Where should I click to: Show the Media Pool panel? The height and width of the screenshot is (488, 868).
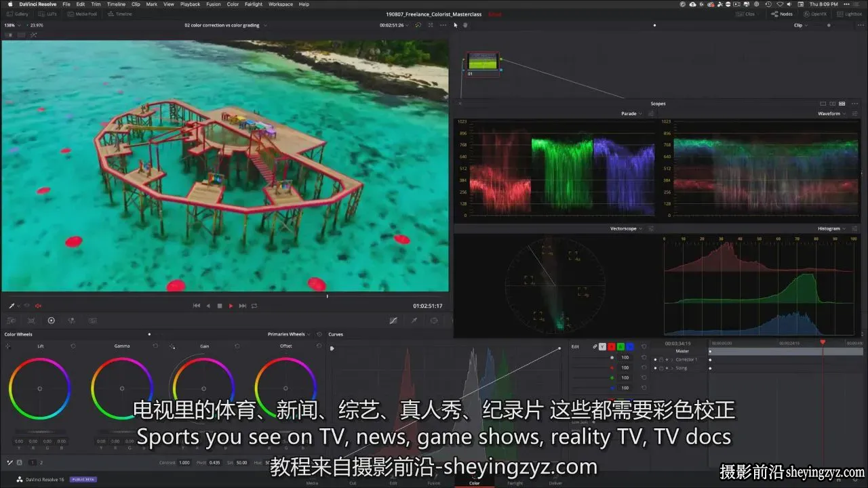[82, 14]
